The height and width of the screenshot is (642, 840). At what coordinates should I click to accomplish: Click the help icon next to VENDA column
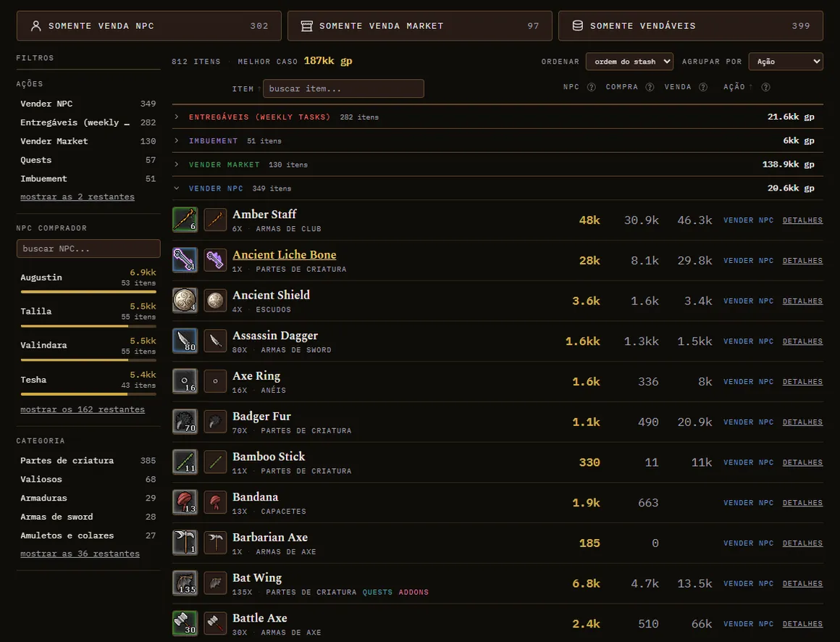[703, 87]
